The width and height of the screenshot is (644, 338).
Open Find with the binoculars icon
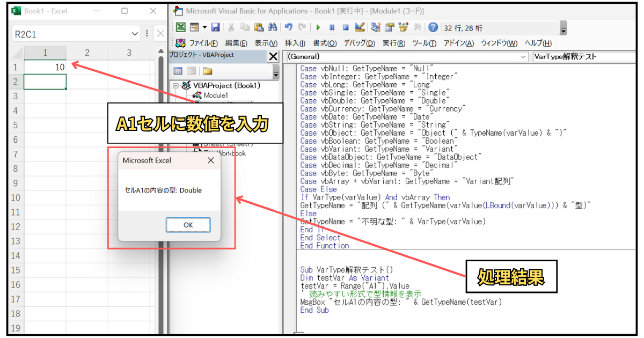pos(272,27)
